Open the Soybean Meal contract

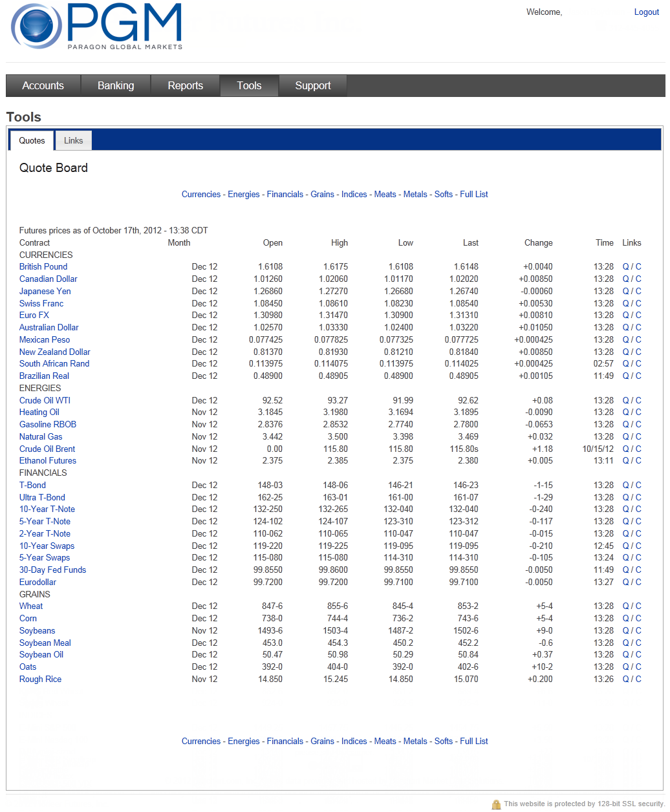45,643
